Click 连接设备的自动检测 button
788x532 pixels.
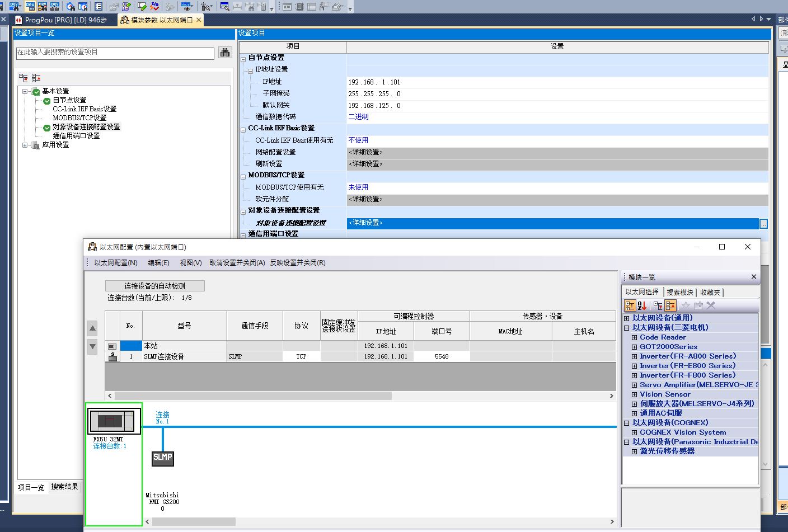click(x=154, y=286)
